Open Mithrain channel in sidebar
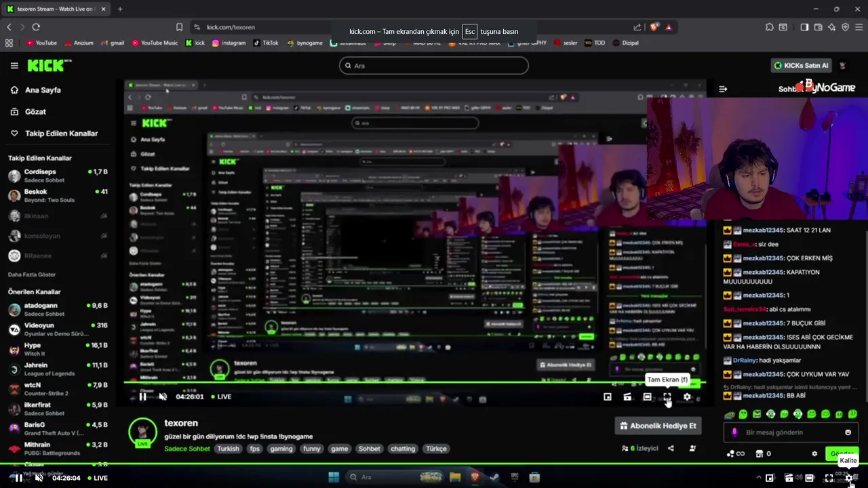 point(58,449)
